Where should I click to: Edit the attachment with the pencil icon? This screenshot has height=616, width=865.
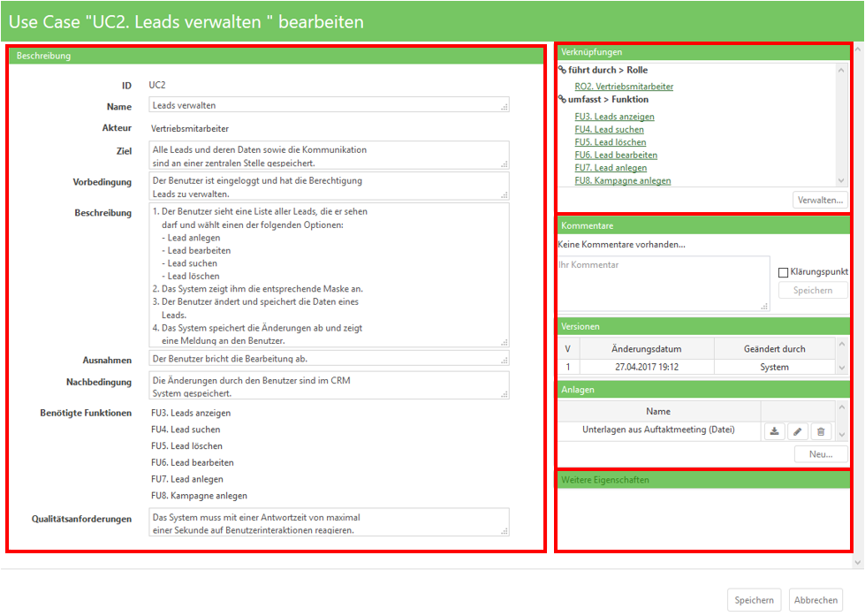point(797,431)
